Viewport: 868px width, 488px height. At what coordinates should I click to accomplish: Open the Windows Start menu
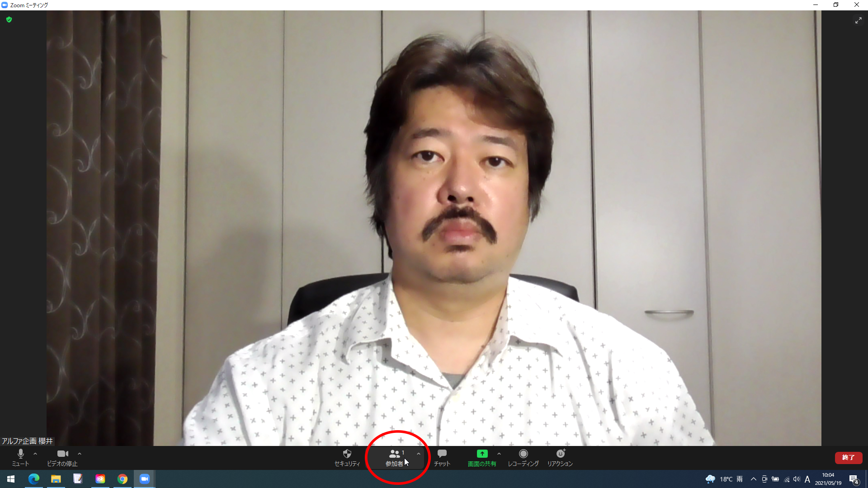[11, 479]
